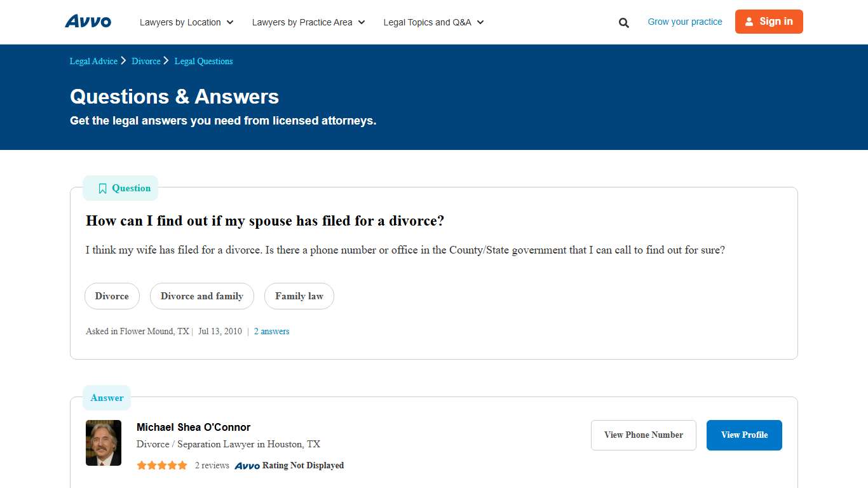Select the Divorce topic tag
This screenshot has width=868, height=488.
tap(112, 296)
